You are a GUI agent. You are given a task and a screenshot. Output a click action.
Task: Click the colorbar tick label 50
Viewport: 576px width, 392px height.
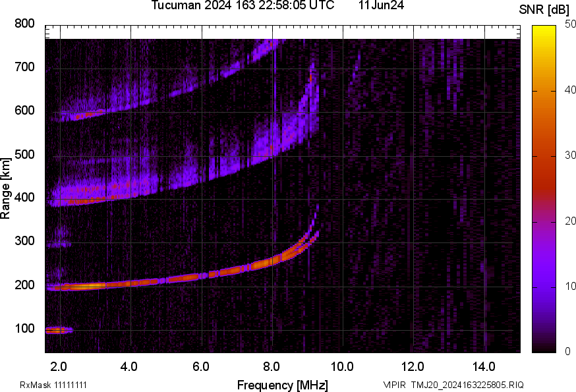click(570, 24)
